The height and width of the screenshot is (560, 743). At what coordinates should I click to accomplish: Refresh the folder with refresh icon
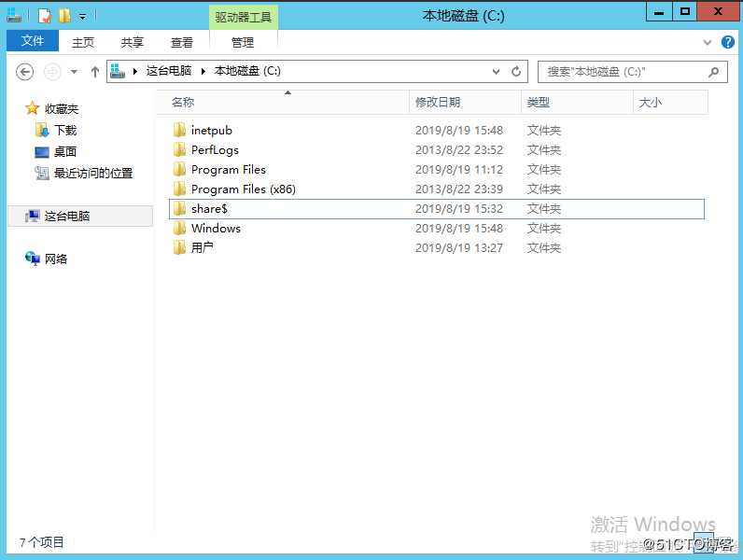point(516,72)
